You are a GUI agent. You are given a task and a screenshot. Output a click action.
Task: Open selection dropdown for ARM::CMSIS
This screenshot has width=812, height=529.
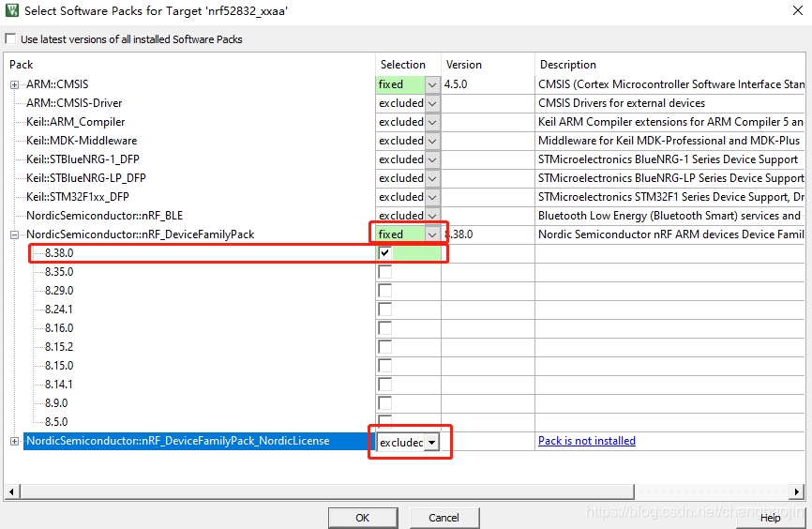[x=432, y=84]
